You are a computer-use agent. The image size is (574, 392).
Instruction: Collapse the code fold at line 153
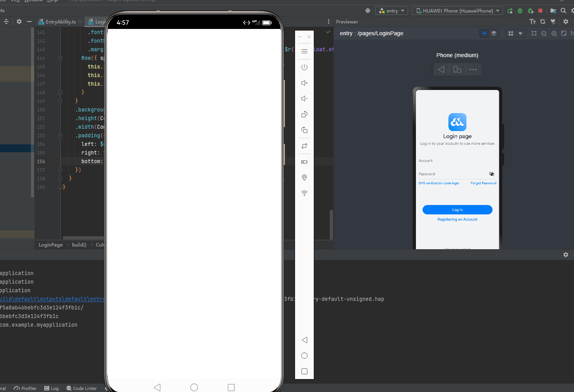point(60,135)
